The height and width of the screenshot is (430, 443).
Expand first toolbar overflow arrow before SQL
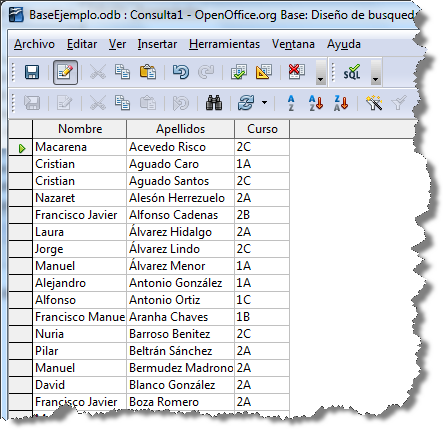[321, 72]
